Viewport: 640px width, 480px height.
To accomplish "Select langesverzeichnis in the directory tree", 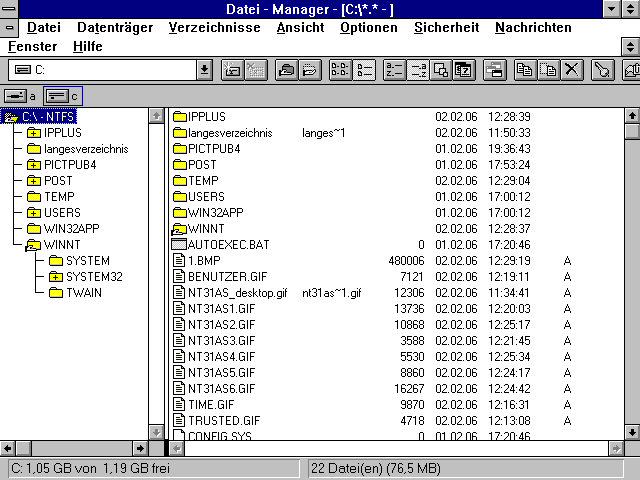I will coord(86,149).
